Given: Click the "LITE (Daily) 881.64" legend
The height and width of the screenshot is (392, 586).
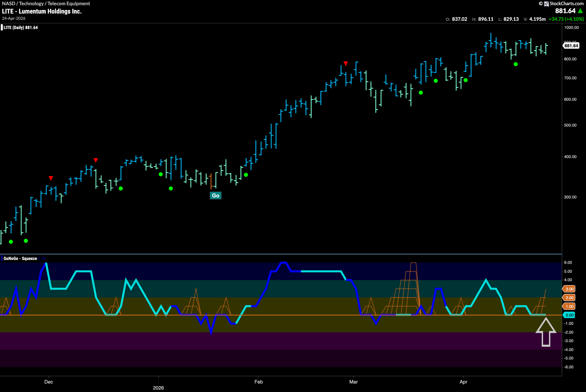Looking at the screenshot, I should coord(21,27).
